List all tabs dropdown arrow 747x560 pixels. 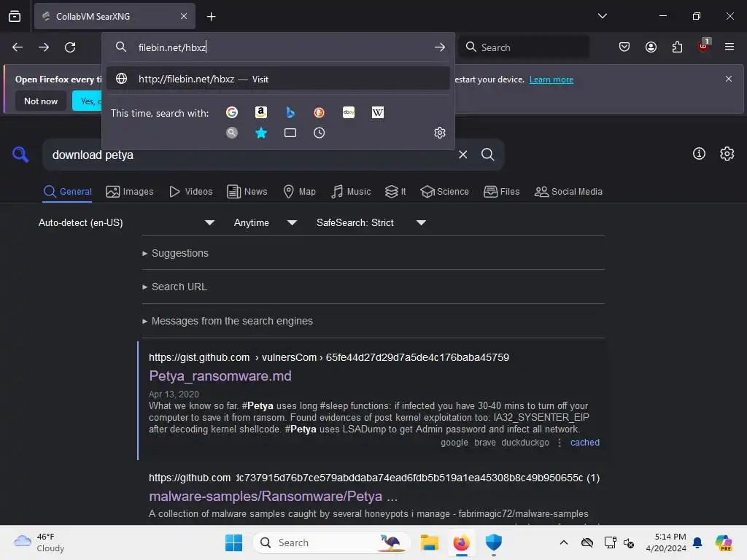click(x=602, y=16)
